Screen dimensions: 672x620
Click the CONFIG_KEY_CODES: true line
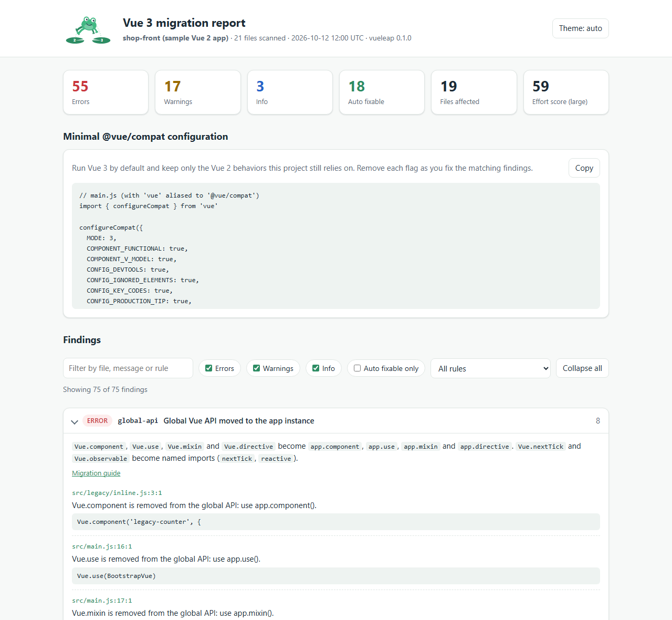coord(130,291)
